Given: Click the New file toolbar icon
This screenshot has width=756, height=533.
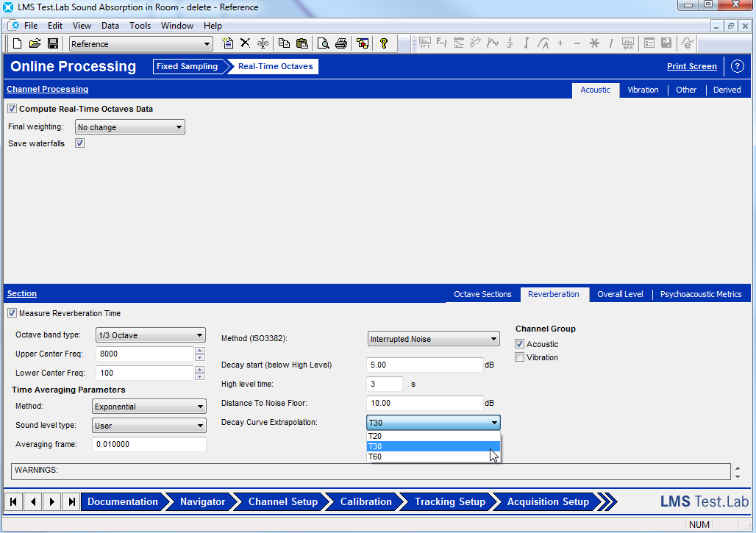Looking at the screenshot, I should (18, 43).
